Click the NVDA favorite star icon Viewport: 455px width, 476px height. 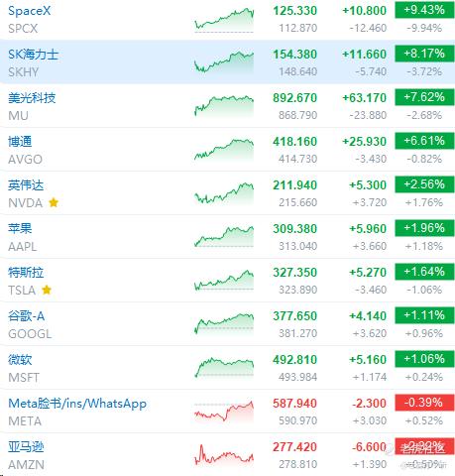(54, 202)
